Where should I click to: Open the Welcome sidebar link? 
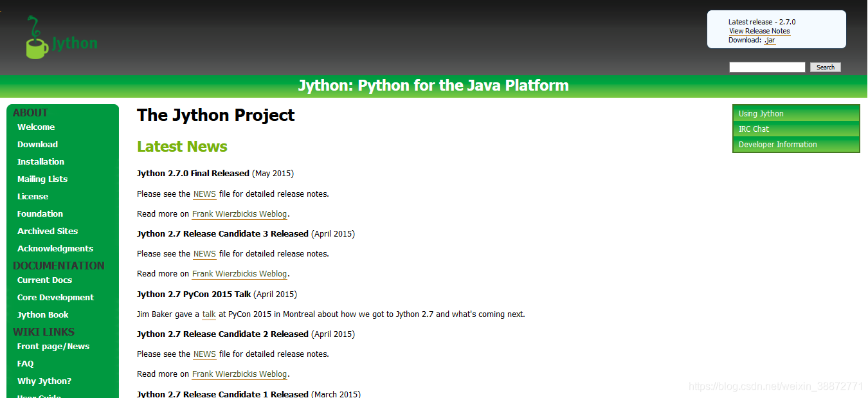click(36, 127)
